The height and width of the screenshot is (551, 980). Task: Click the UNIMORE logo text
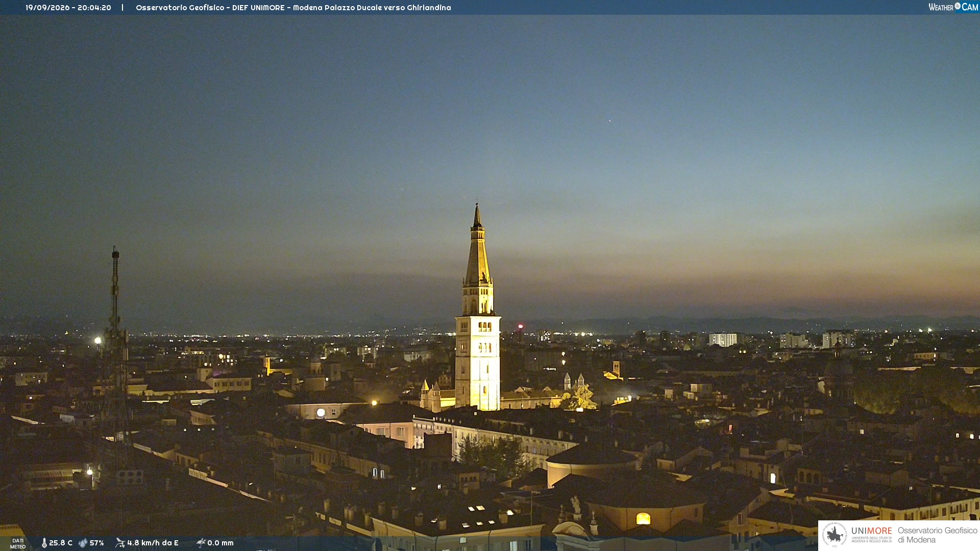coord(872,531)
